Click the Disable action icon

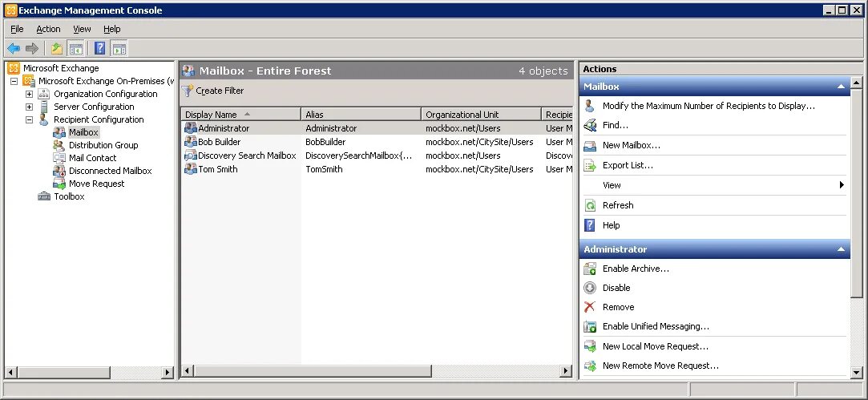click(590, 288)
